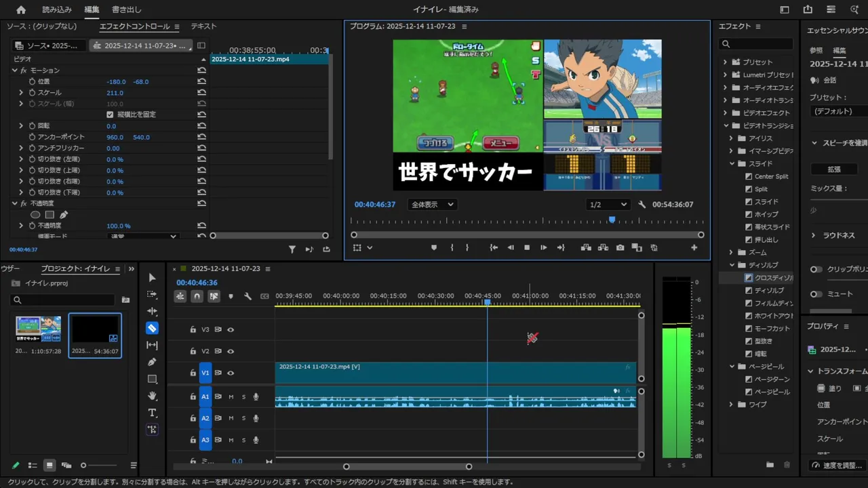Select the Ripple Edit tool
Viewport: 868px width, 488px height.
152,311
